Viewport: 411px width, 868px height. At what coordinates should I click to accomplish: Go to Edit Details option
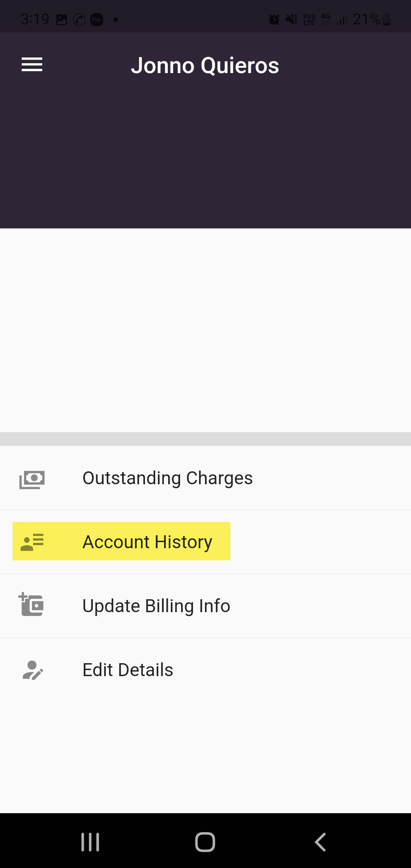tap(128, 670)
